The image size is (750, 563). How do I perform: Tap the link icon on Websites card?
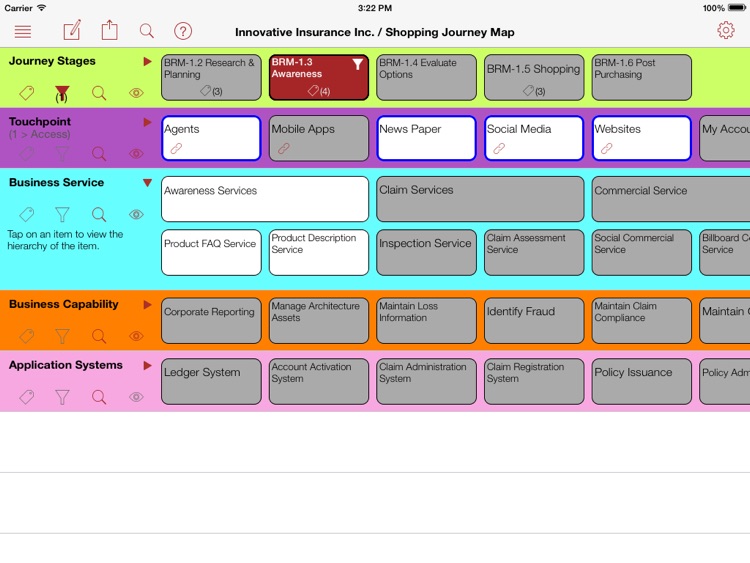click(x=607, y=148)
